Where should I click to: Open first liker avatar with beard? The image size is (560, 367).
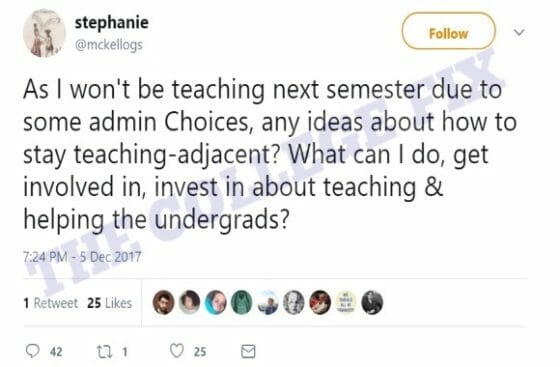164,302
